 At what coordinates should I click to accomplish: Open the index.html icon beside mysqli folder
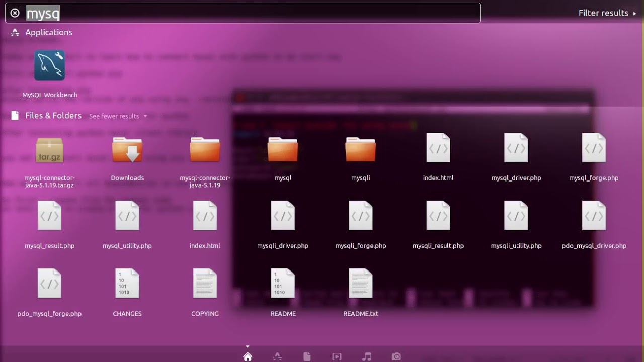click(x=438, y=148)
